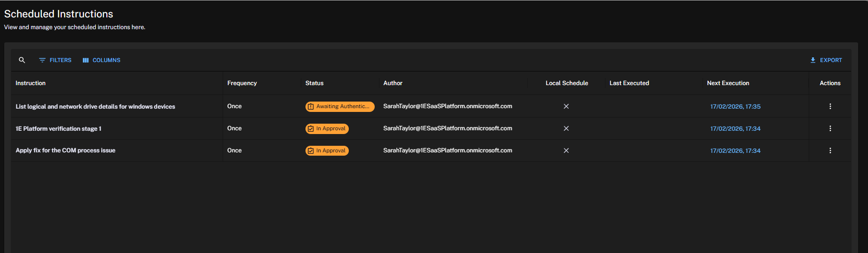The width and height of the screenshot is (868, 253).
Task: Click Awaiting Authentication status badge
Action: 340,107
